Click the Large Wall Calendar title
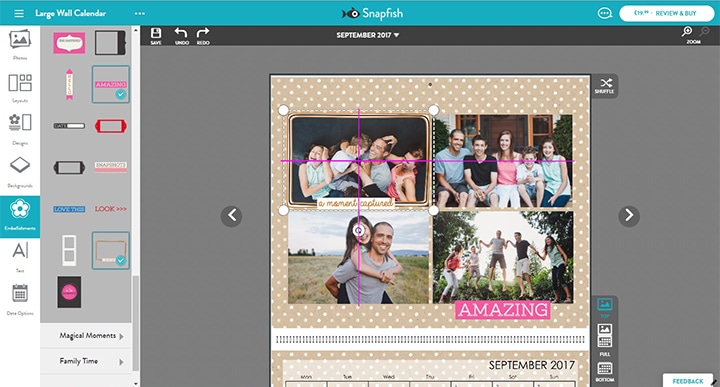This screenshot has height=387, width=720. (x=71, y=13)
